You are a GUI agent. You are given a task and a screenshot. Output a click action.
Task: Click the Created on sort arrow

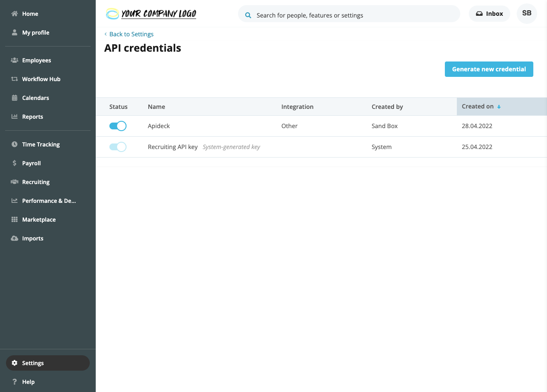click(499, 107)
